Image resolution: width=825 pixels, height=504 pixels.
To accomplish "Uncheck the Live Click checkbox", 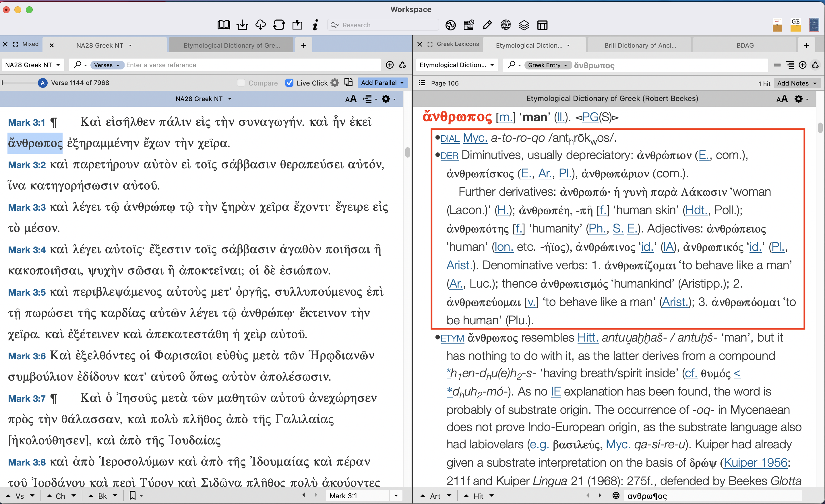I will pyautogui.click(x=289, y=83).
